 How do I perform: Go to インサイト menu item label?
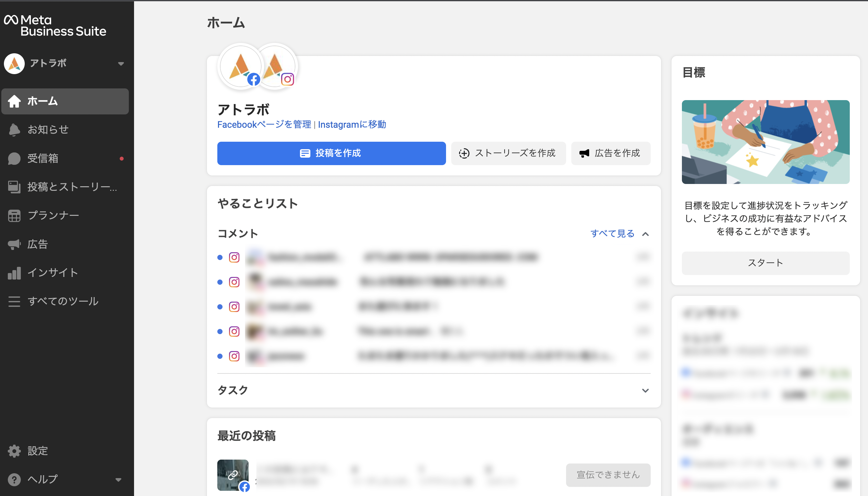[x=53, y=273]
